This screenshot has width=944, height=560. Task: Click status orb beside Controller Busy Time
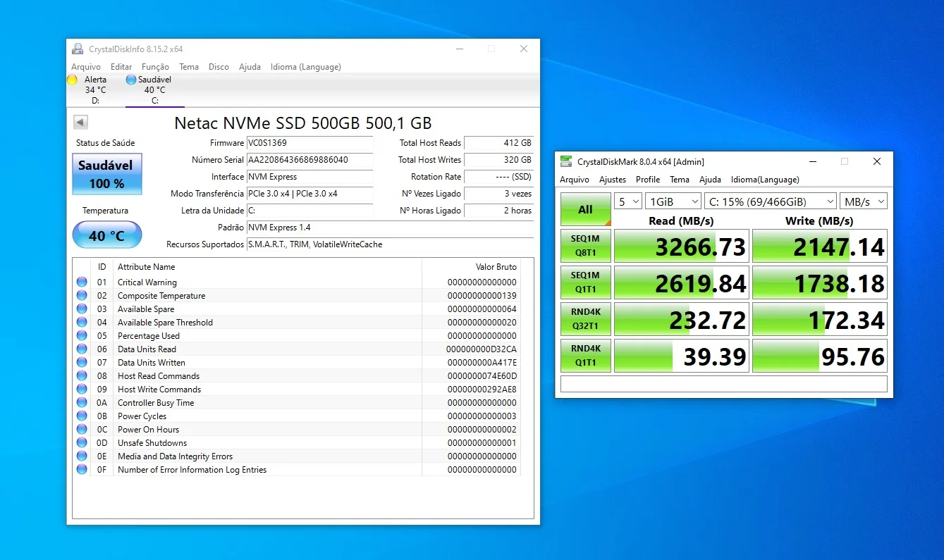(82, 403)
